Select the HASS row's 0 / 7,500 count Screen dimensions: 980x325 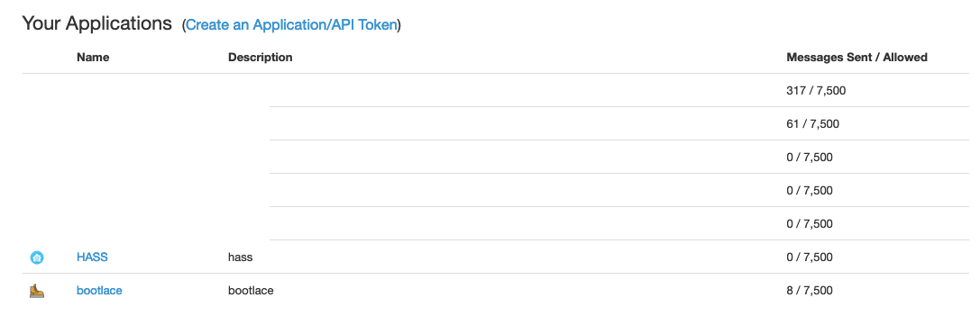[x=810, y=257]
